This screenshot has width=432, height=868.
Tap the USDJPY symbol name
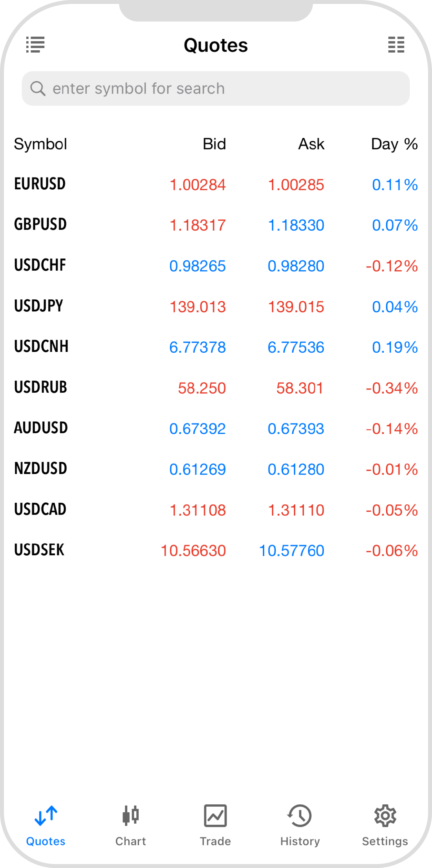[38, 306]
